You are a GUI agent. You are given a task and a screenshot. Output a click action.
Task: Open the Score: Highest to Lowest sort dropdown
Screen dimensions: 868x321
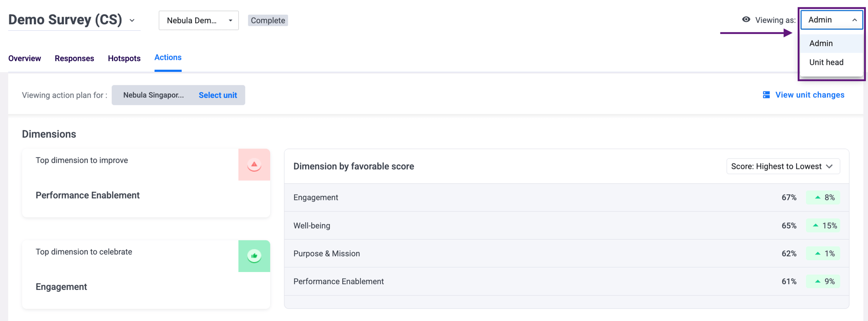[783, 166]
